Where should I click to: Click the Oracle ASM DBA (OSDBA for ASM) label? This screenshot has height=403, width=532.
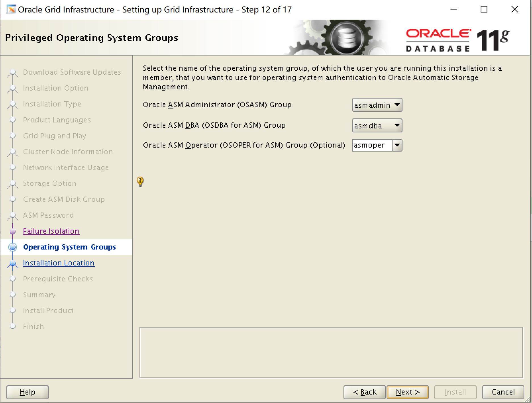(x=214, y=125)
